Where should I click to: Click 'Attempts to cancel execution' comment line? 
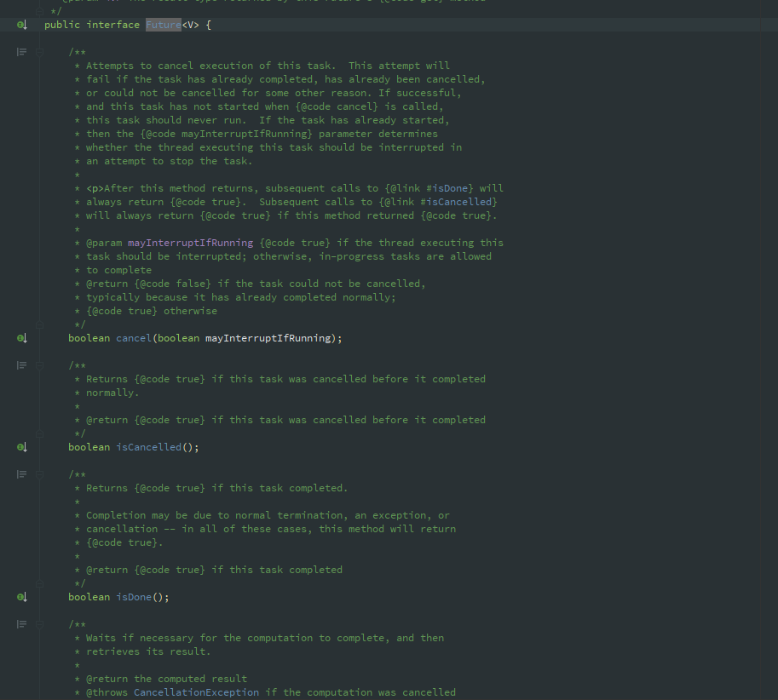coord(268,66)
